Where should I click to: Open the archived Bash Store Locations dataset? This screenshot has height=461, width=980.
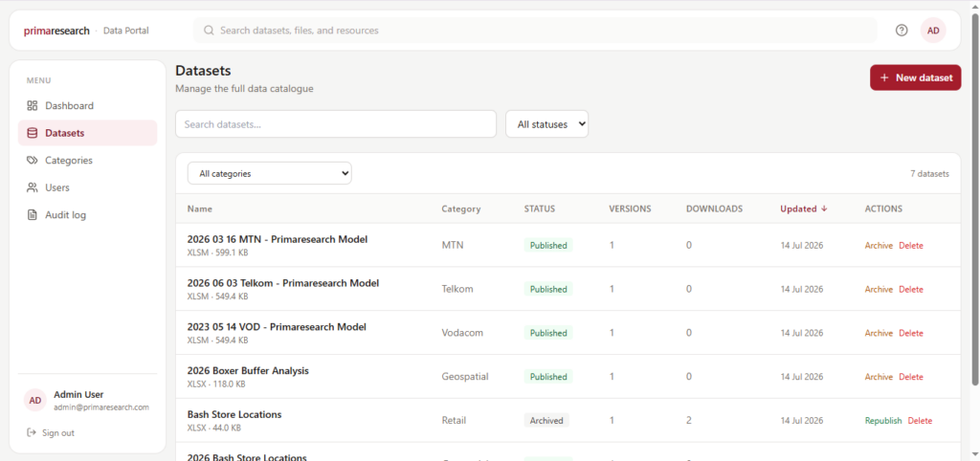pos(234,414)
